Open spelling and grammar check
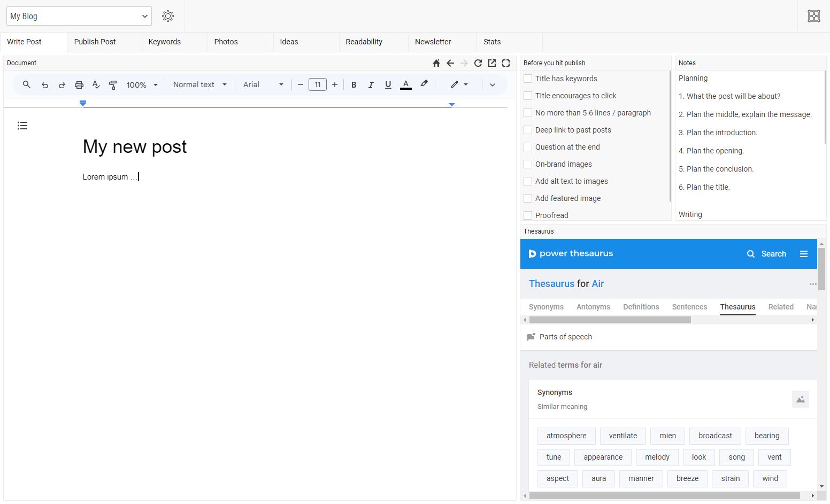This screenshot has height=504, width=830. coord(96,84)
